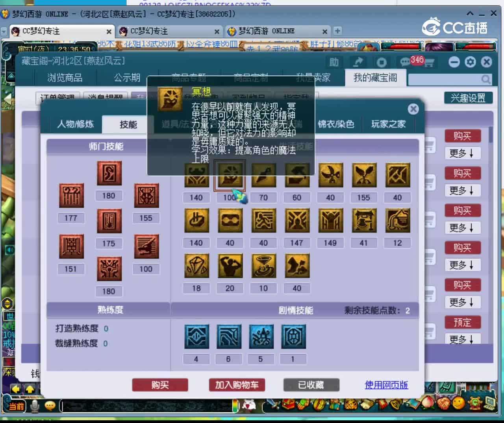This screenshot has height=423, width=504.
Task: Open the gear settings icon in 藏宝阁 header
Action: point(470,62)
